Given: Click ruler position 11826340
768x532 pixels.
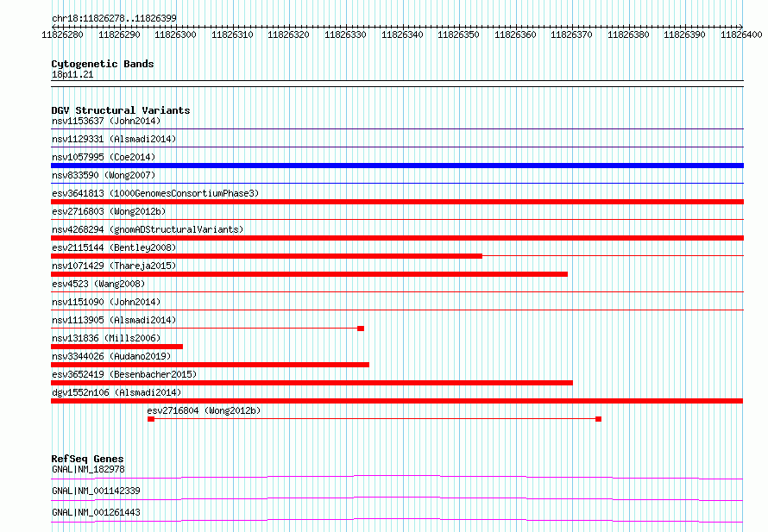Looking at the screenshot, I should 402,34.
